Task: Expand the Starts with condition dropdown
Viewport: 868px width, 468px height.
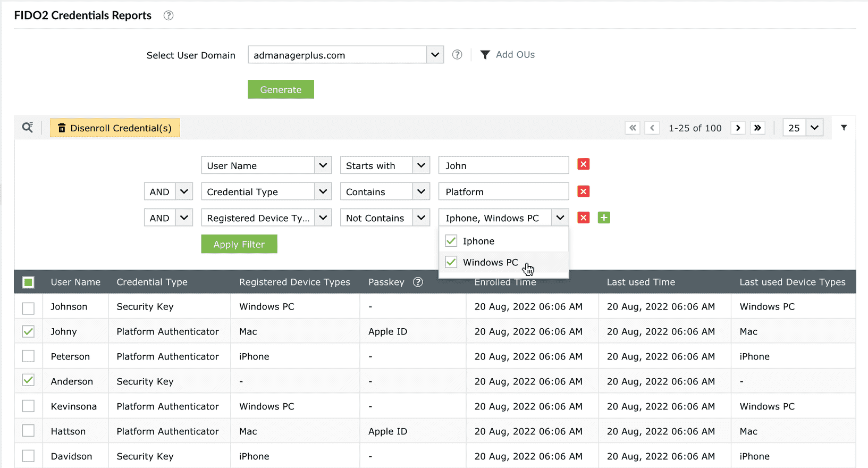Action: pyautogui.click(x=421, y=165)
